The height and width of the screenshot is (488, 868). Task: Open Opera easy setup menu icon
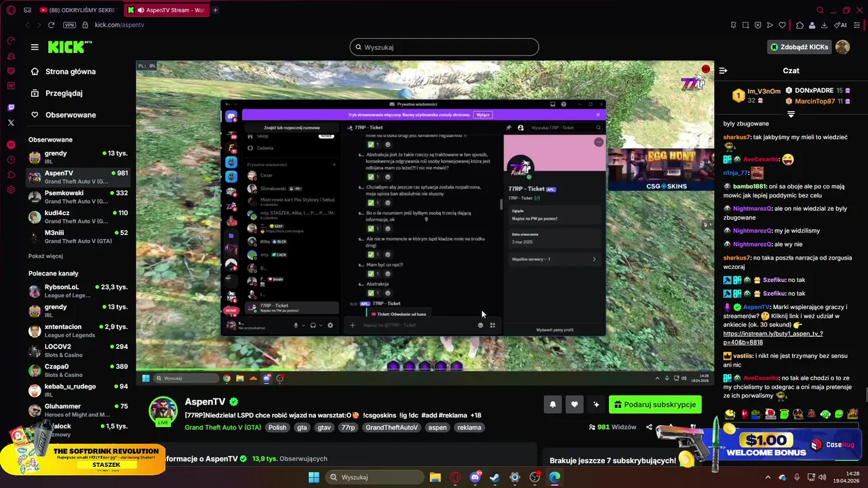(858, 25)
